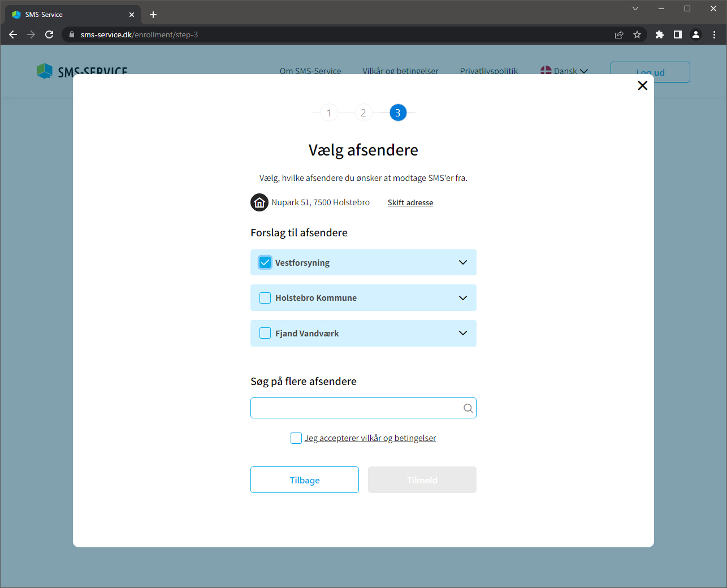Check the Holstebro Kommune checkbox

[x=265, y=298]
